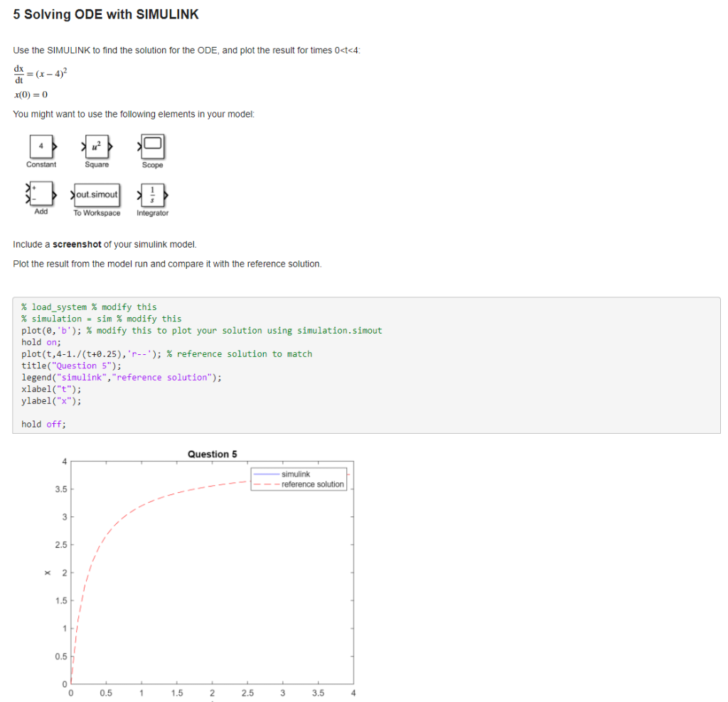Click the 'Constant' block caption

pos(41,164)
